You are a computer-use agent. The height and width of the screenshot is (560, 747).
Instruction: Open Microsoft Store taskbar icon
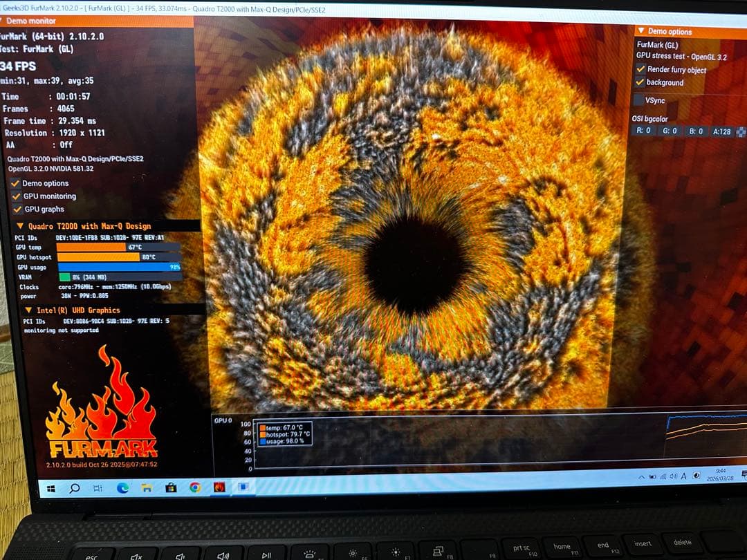171,488
